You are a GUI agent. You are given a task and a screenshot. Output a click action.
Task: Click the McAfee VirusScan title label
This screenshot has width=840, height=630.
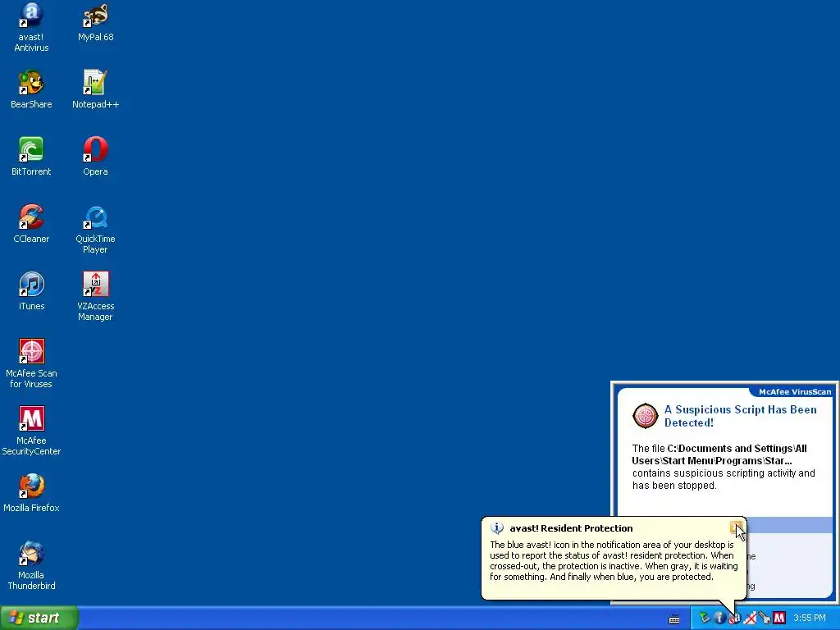[795, 391]
